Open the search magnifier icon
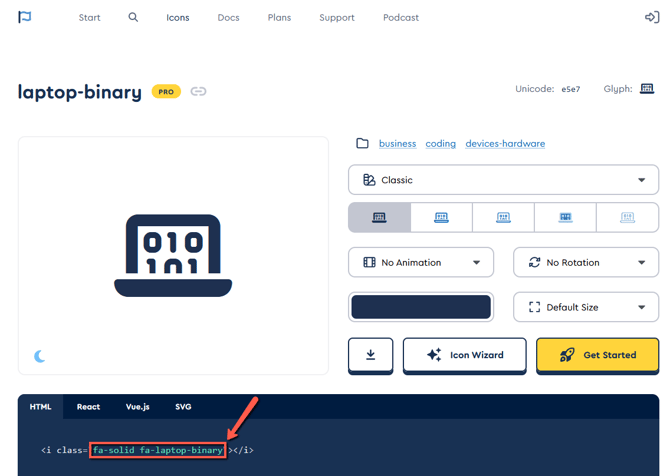This screenshot has width=670, height=476. [x=133, y=17]
